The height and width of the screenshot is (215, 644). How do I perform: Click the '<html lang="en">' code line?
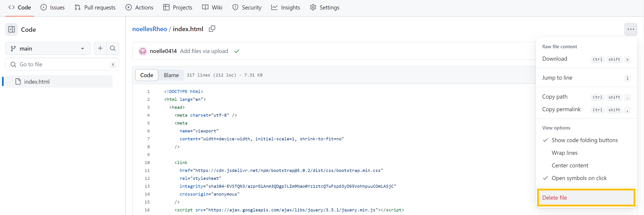185,99
